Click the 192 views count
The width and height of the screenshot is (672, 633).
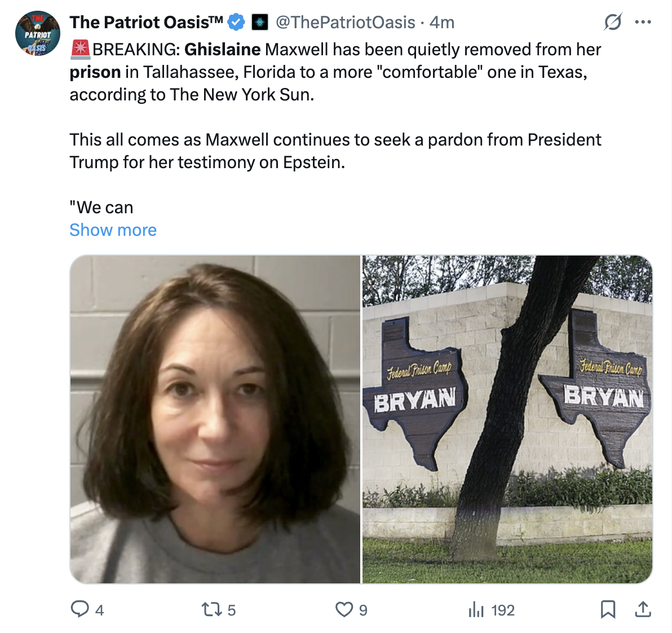pos(503,610)
